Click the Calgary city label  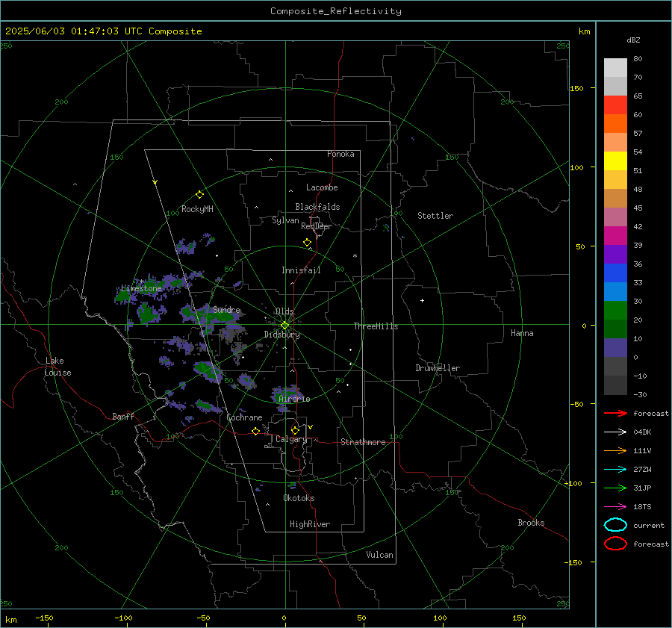[x=291, y=439]
